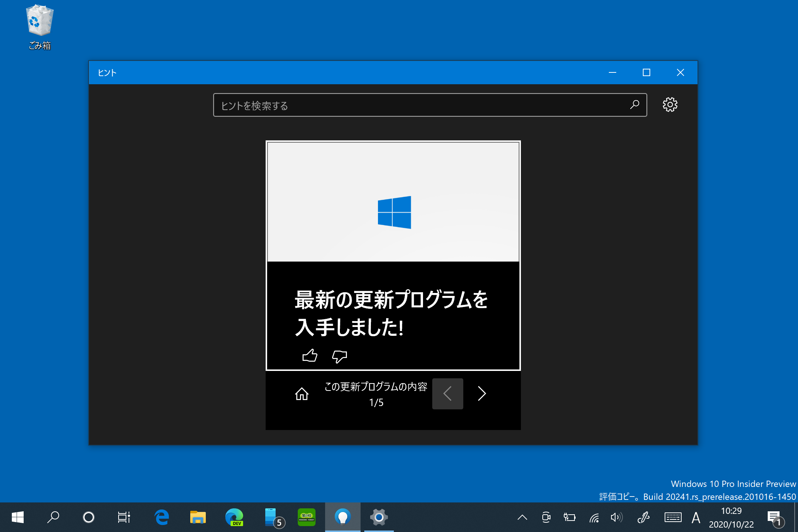Advance to the next tip slide
Image resolution: width=798 pixels, height=532 pixels.
click(x=482, y=394)
